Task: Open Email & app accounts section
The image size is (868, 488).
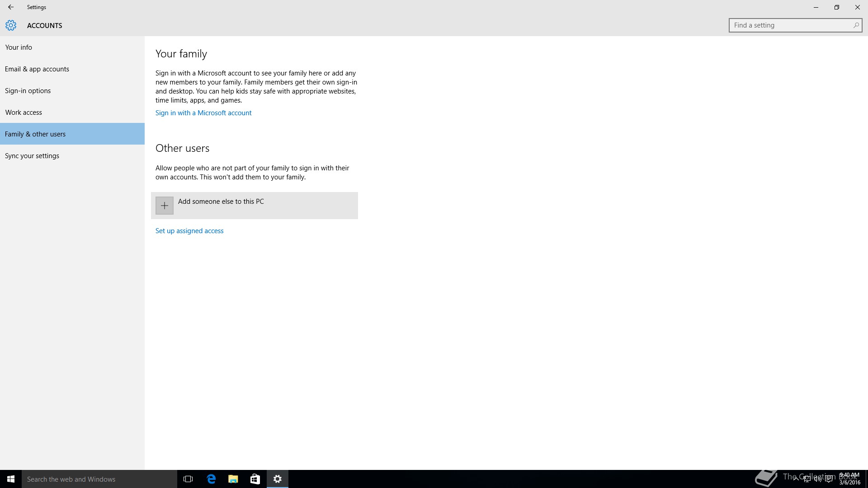Action: 72,69
